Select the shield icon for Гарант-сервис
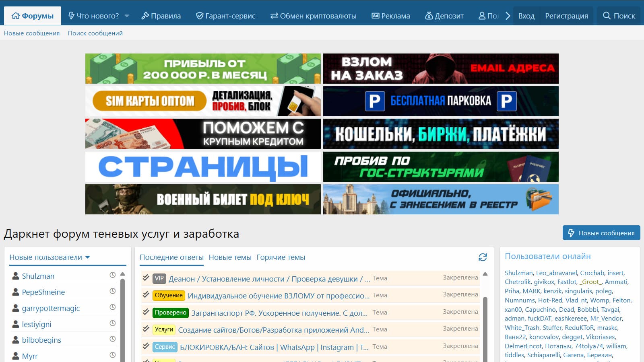The width and height of the screenshot is (644, 362). click(x=200, y=16)
